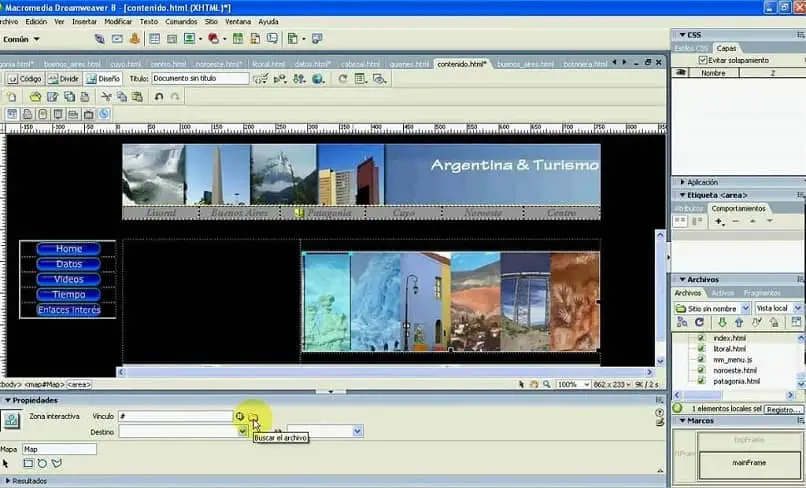806x488 pixels.
Task: Toggle the checkbox next to index.html
Action: pos(701,338)
